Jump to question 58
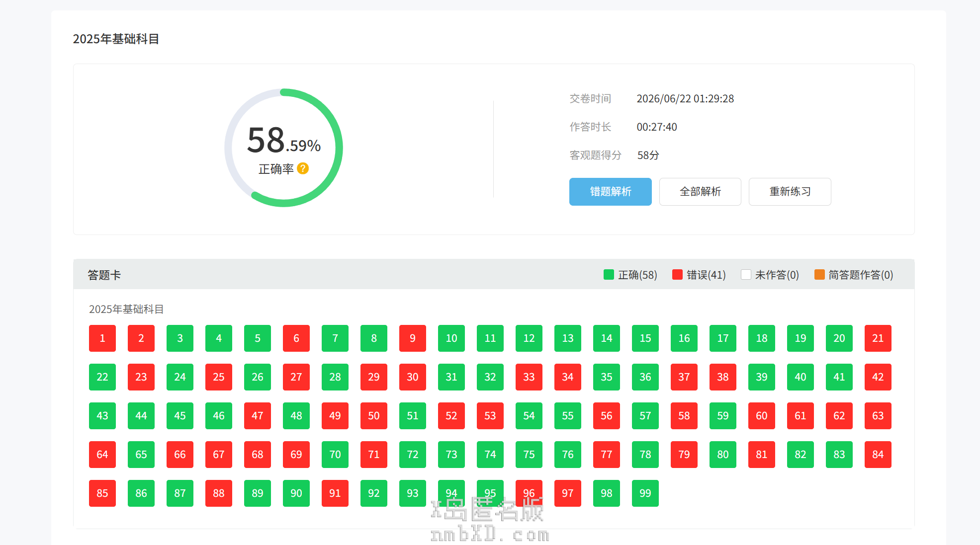 coord(684,416)
